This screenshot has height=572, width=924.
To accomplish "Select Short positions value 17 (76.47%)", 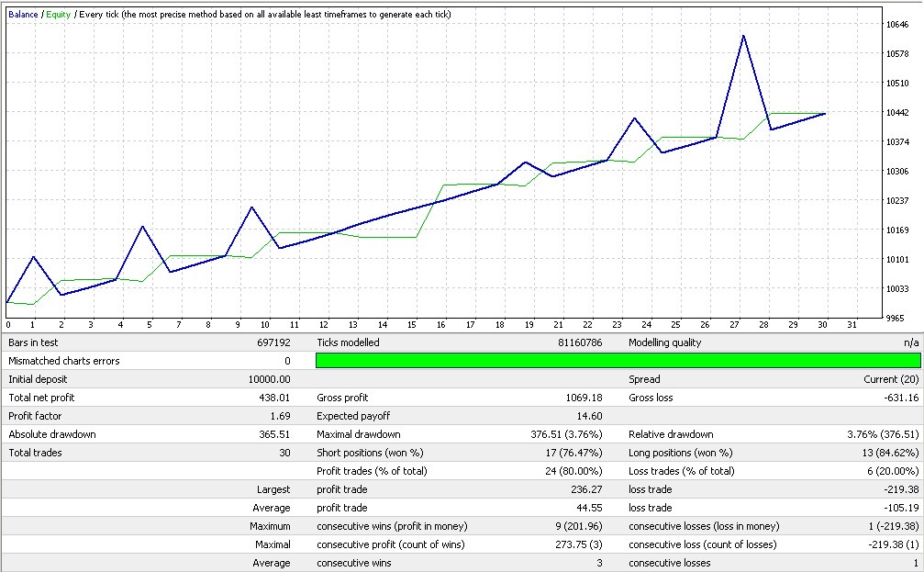I will (x=573, y=453).
